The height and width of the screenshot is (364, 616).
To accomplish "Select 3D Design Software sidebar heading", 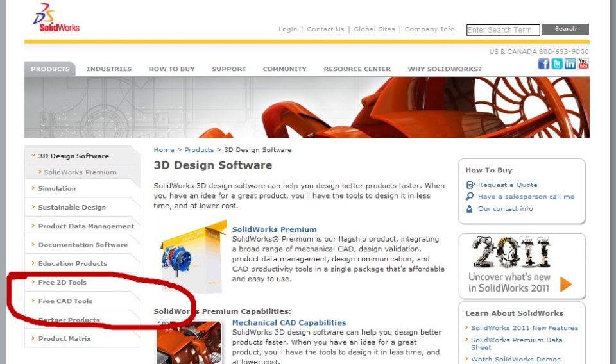I will pos(73,156).
